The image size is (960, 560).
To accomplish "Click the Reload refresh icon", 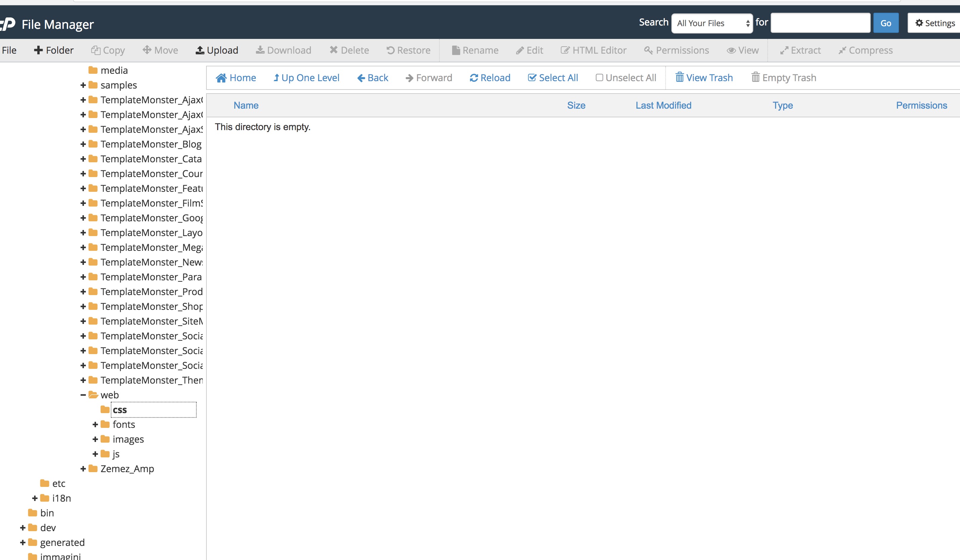I will 474,77.
